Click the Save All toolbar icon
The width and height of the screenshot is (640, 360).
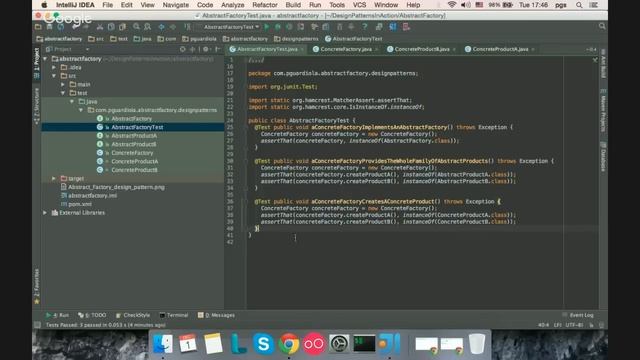[49, 27]
